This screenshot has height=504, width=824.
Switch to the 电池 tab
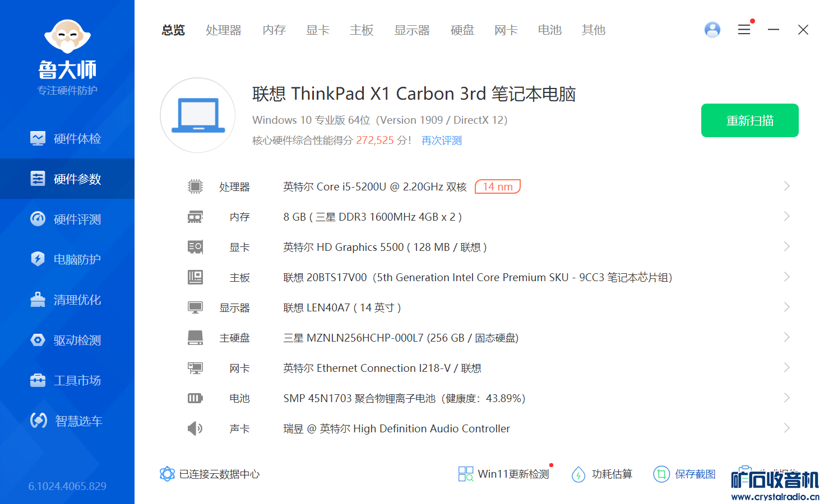click(550, 30)
